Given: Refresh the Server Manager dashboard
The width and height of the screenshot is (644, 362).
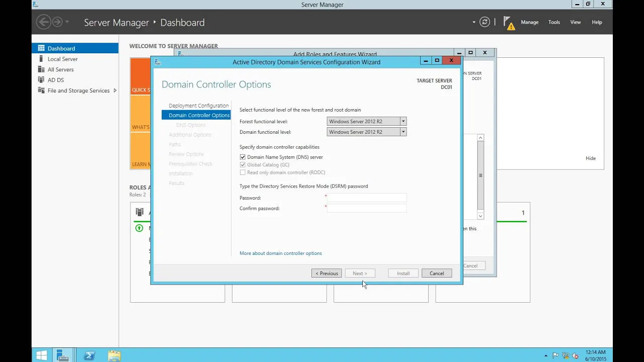Looking at the screenshot, I should pos(485,22).
